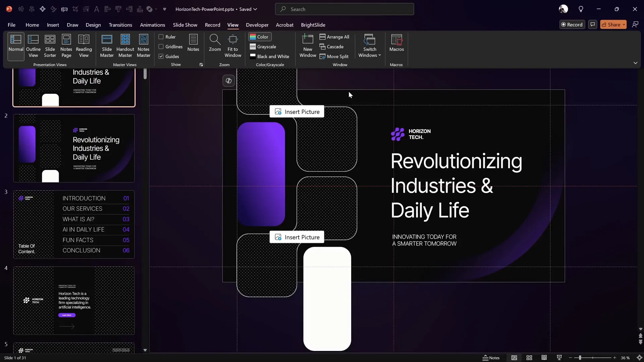Screen dimensions: 644x362
Task: Switch to Slide Sorter view
Action: pyautogui.click(x=50, y=46)
